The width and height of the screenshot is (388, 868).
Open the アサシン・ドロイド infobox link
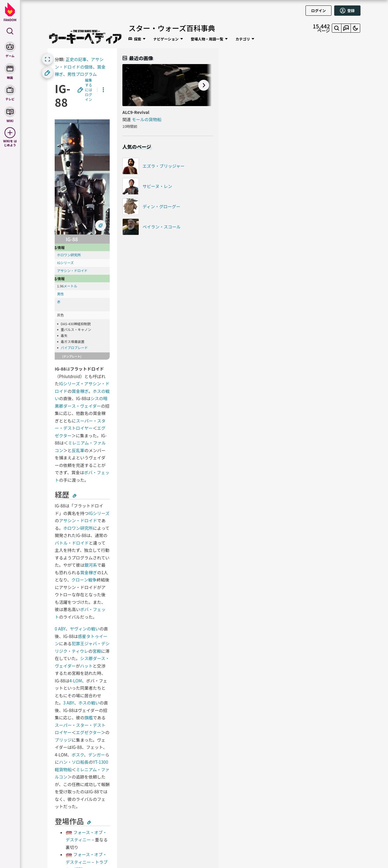[x=72, y=270]
